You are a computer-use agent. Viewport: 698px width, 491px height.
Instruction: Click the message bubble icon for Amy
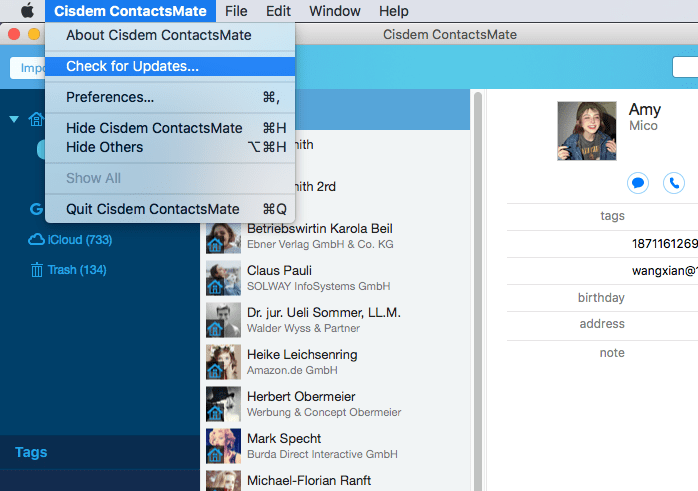[638, 183]
